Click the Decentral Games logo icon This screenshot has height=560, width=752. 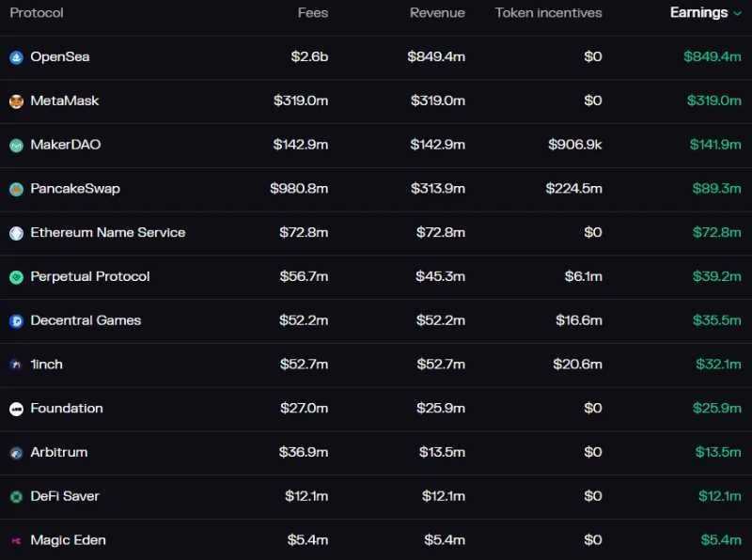(x=16, y=320)
